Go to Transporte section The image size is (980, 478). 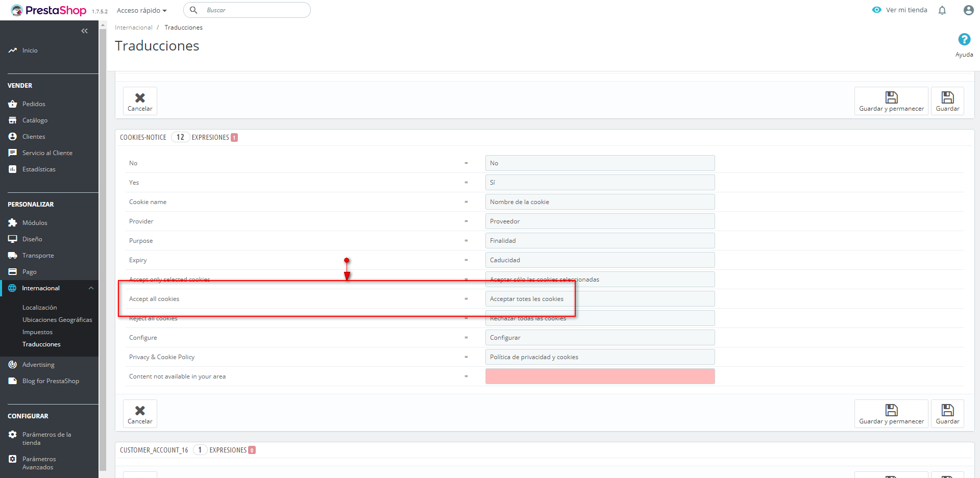pos(38,256)
